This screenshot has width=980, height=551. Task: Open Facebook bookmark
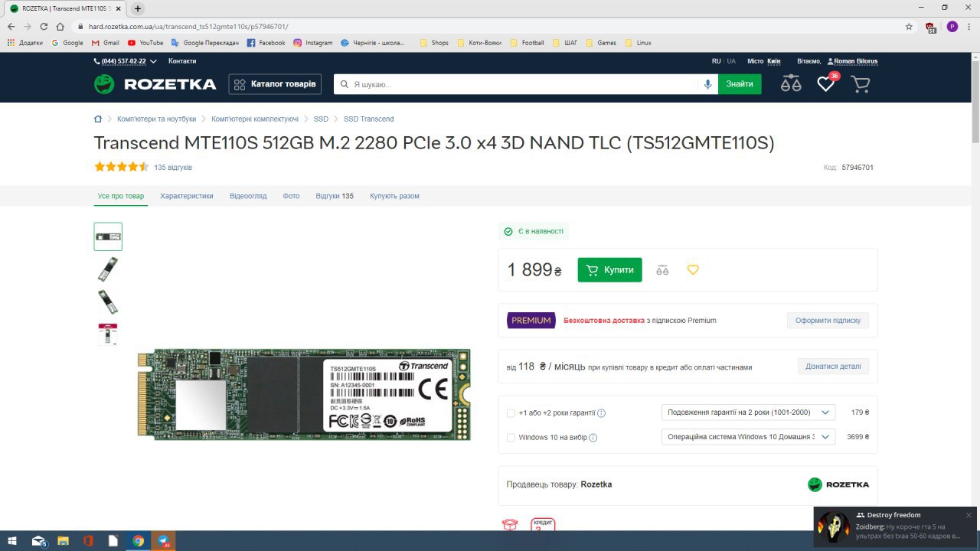(266, 43)
